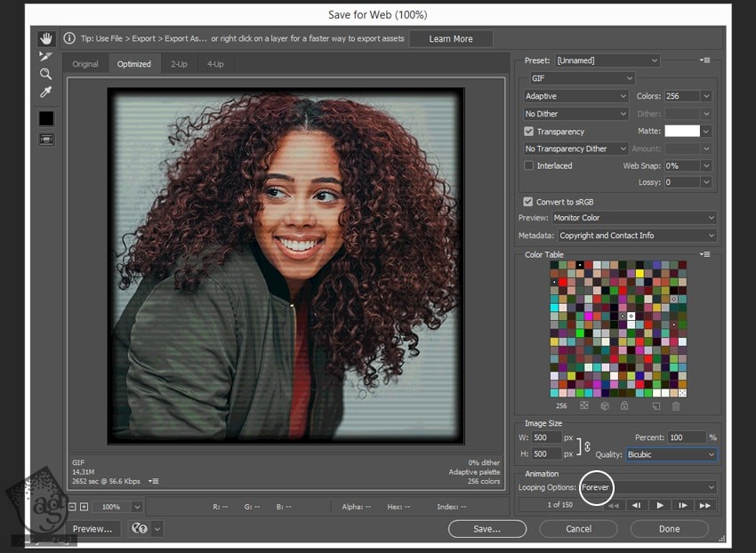Switch to the 2-Up tab
Viewport: 756px width, 553px height.
[x=179, y=64]
